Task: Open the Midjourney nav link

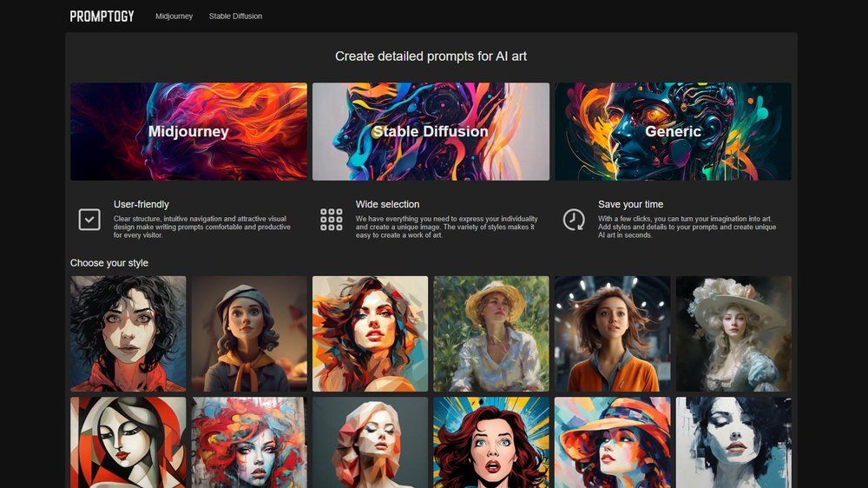Action: point(174,16)
